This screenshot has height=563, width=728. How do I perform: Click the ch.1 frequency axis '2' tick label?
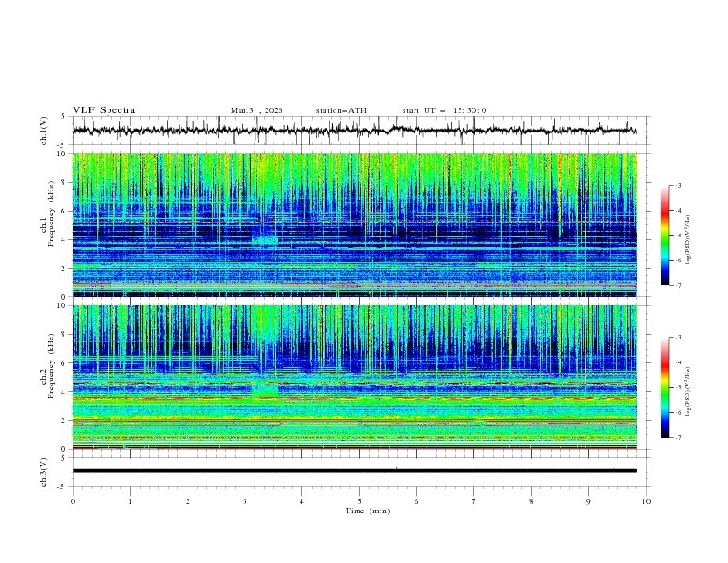click(x=64, y=269)
